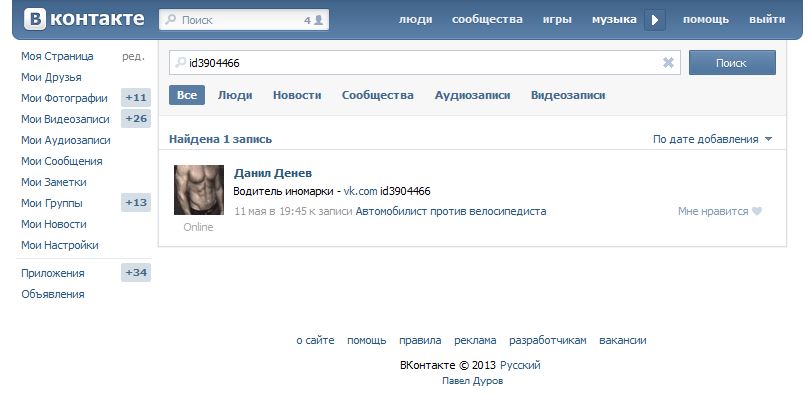Click the VKontakte logo in the header
808x415 pixels.
(x=84, y=20)
